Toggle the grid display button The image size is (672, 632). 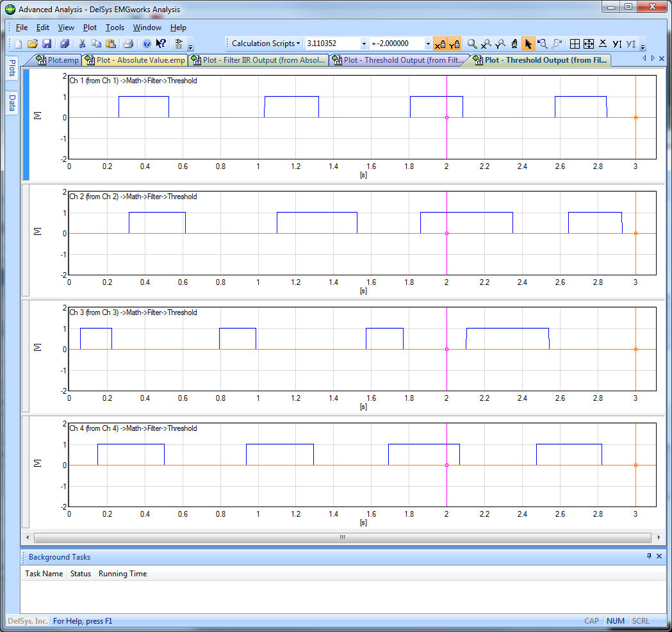click(575, 44)
